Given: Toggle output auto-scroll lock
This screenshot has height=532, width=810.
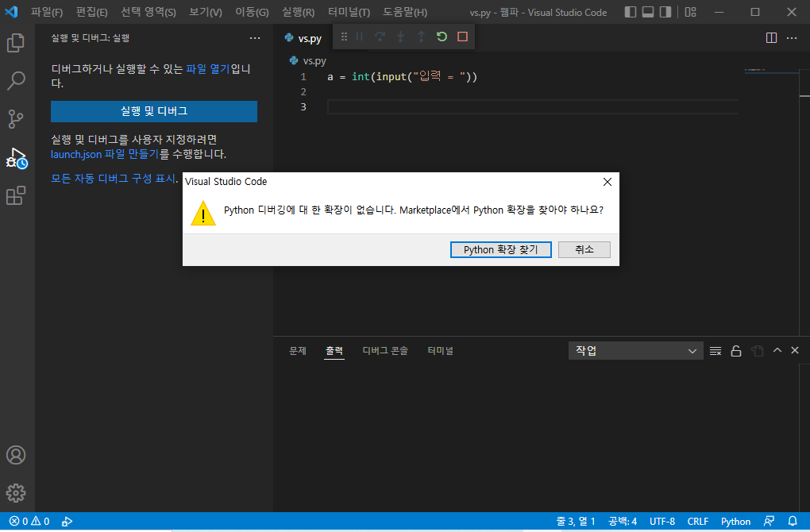Looking at the screenshot, I should (x=736, y=351).
